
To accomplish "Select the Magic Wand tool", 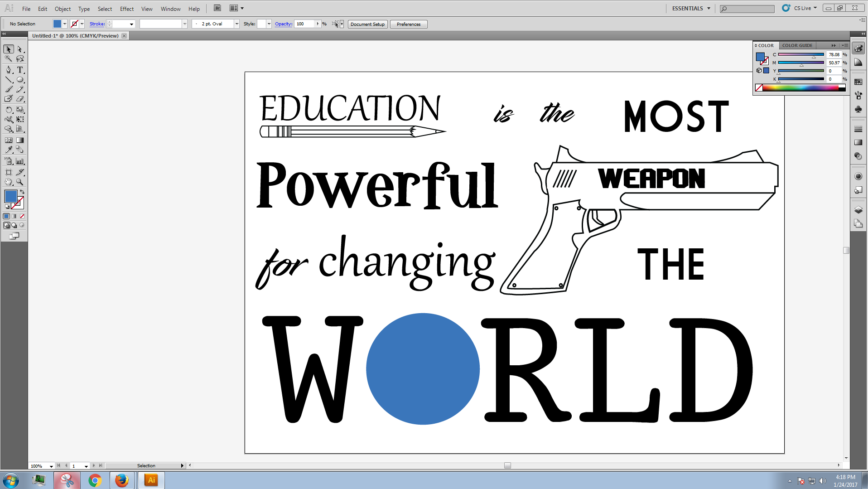I will [x=9, y=58].
